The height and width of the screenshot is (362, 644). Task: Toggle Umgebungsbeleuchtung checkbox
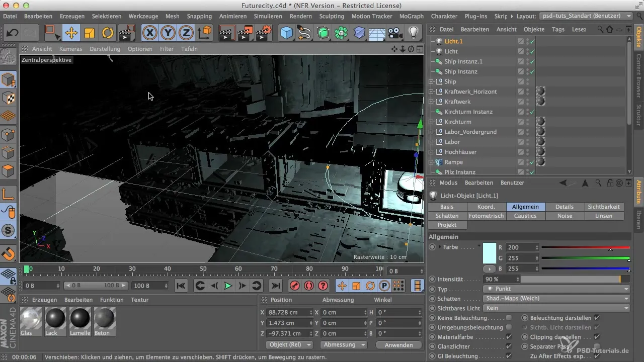[509, 327]
